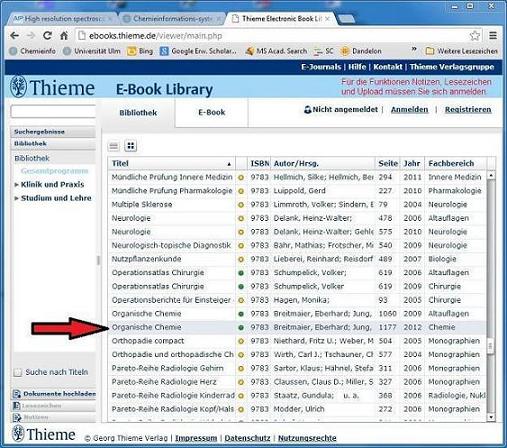Sort by Titel column arrow

pos(229,164)
